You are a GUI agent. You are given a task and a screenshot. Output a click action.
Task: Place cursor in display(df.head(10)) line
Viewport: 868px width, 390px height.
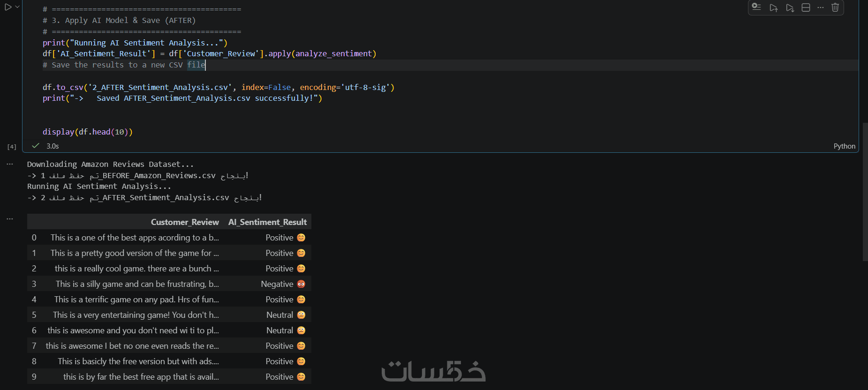[88, 132]
